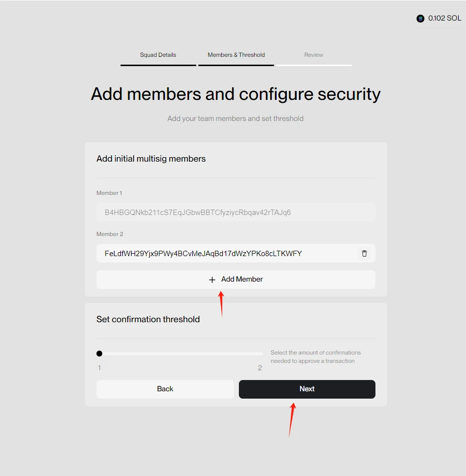Viewport: 466px width, 476px height.
Task: Click the Solana logo icon beside the balance
Action: 420,19
